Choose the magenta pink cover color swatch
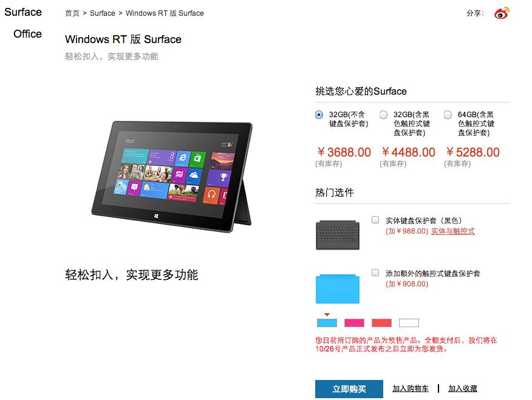 coord(354,323)
